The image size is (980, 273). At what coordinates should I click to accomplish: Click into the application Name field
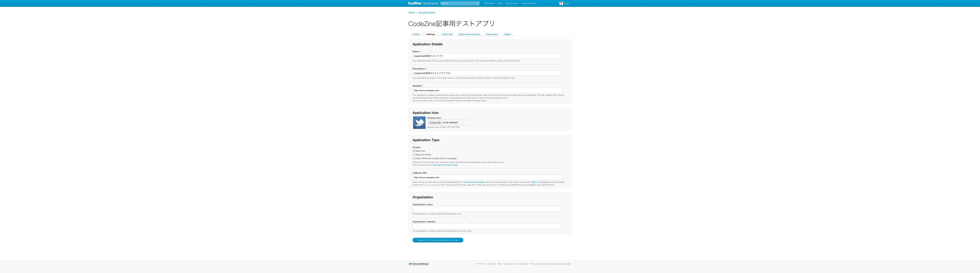click(487, 56)
